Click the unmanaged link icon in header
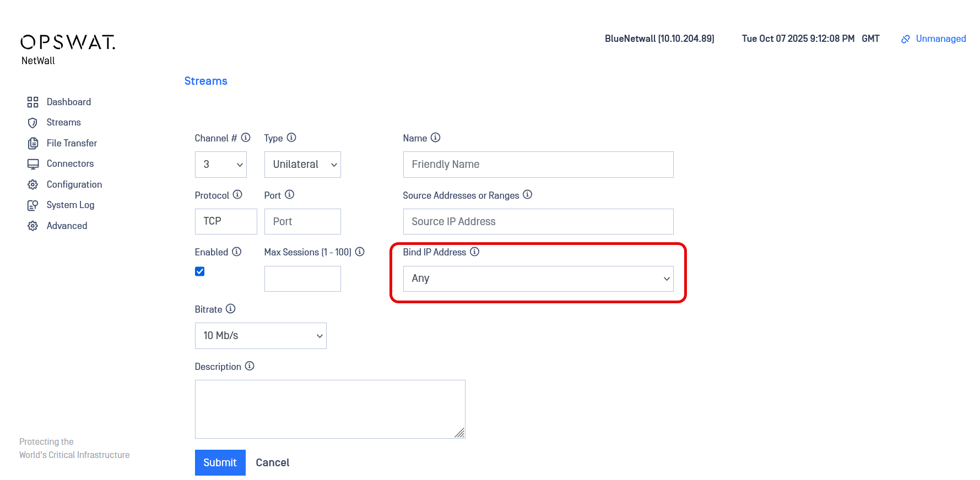 click(x=905, y=39)
